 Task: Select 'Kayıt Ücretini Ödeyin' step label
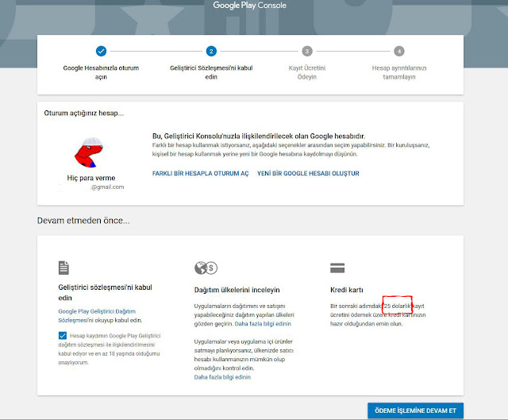coord(307,72)
